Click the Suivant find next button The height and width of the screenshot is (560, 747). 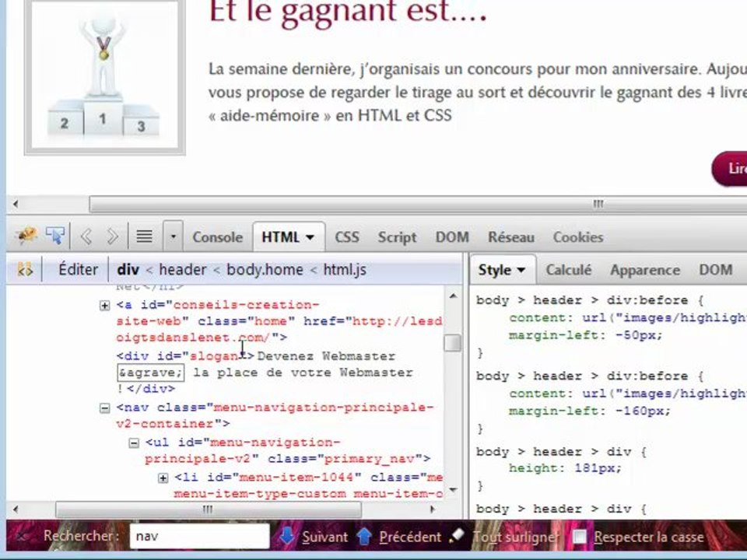314,537
